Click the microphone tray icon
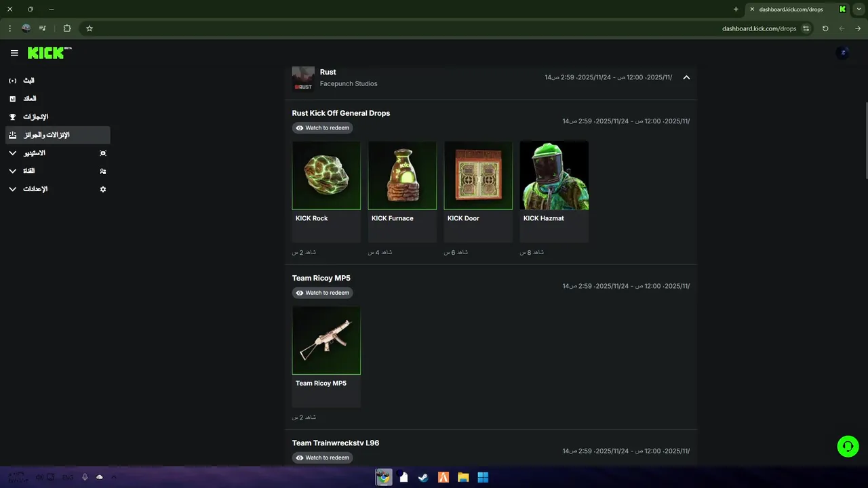 pyautogui.click(x=85, y=477)
